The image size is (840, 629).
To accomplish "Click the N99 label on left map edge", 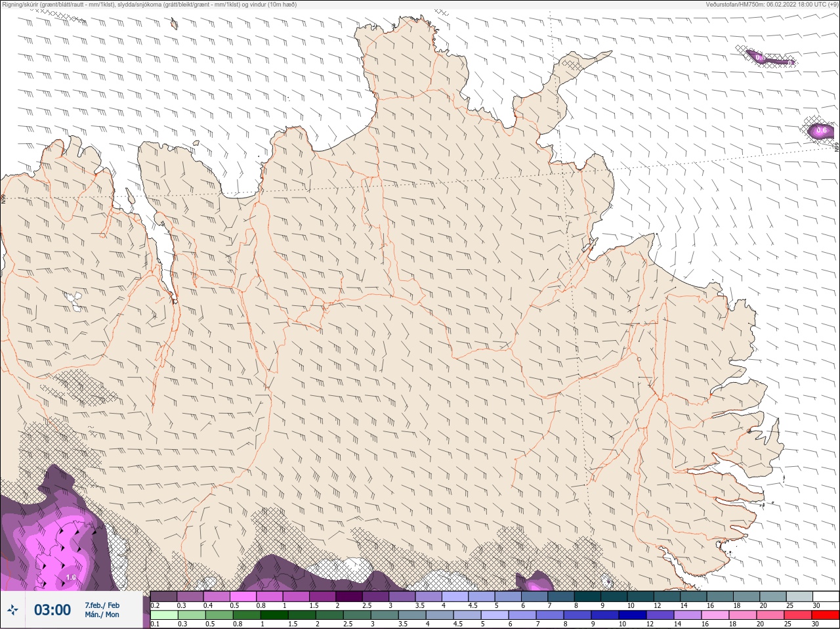I will 3,198.
